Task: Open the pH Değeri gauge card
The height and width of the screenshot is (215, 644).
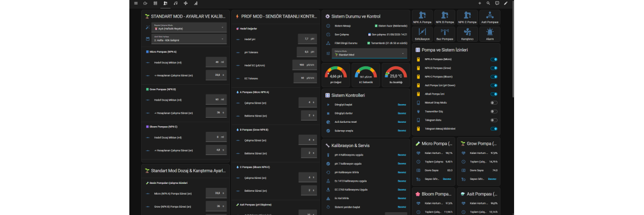Action: point(336,75)
